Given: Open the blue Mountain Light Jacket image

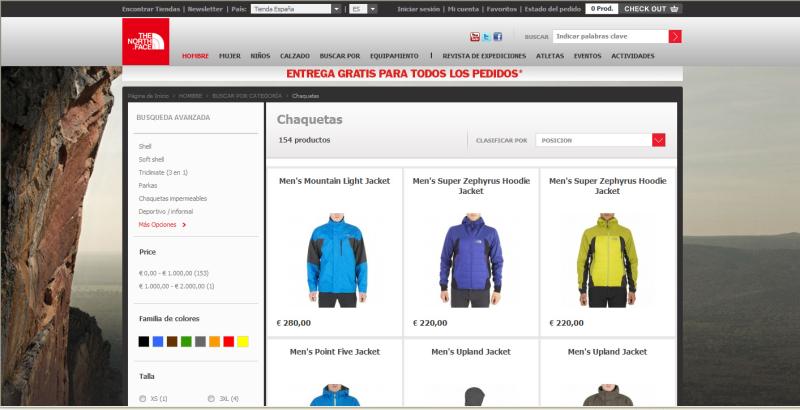Looking at the screenshot, I should point(337,260).
